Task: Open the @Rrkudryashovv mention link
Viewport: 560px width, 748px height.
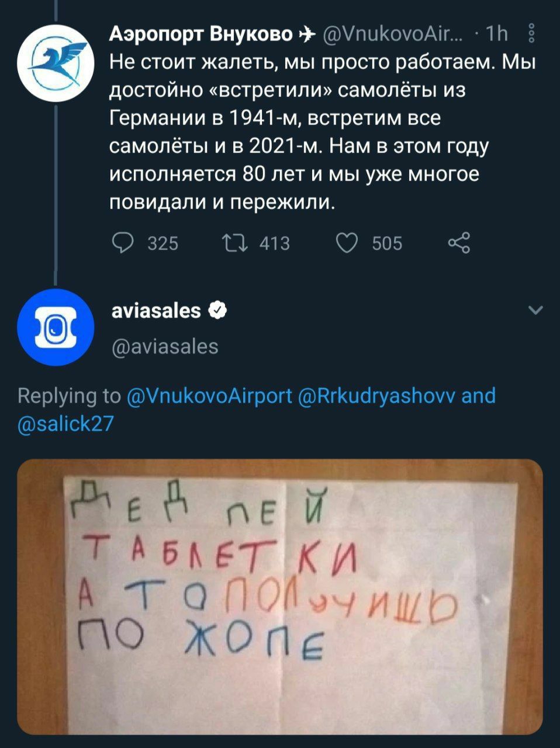Action: point(376,396)
